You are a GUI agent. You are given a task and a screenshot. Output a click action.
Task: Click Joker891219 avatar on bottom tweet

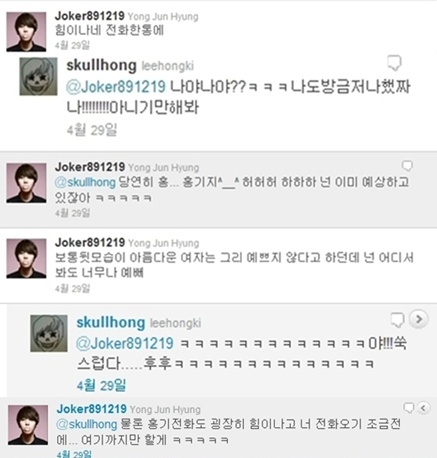[28, 425]
